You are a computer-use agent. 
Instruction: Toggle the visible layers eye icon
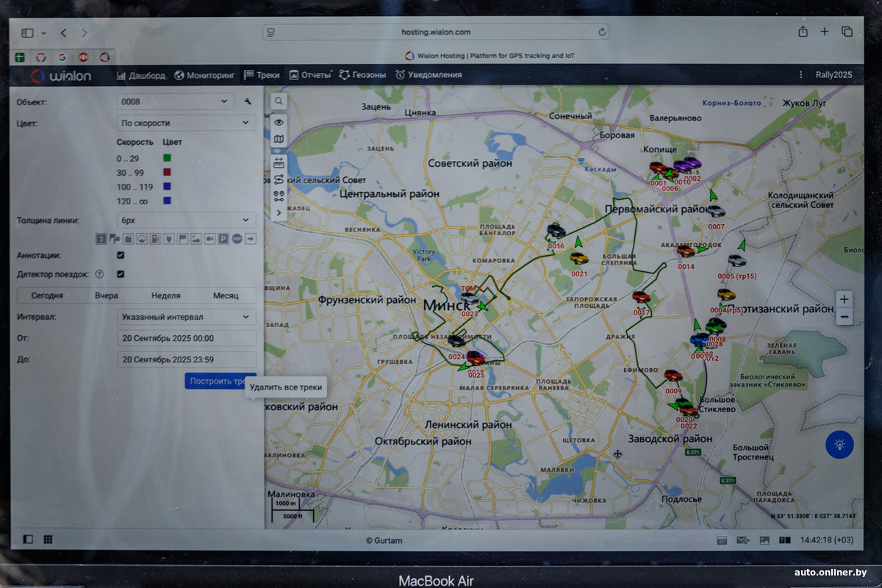[x=279, y=123]
